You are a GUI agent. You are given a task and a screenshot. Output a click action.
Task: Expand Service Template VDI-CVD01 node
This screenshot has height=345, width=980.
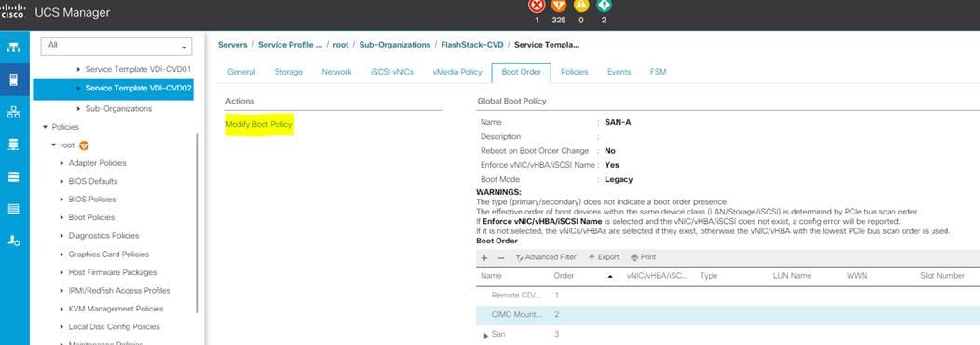coord(79,69)
